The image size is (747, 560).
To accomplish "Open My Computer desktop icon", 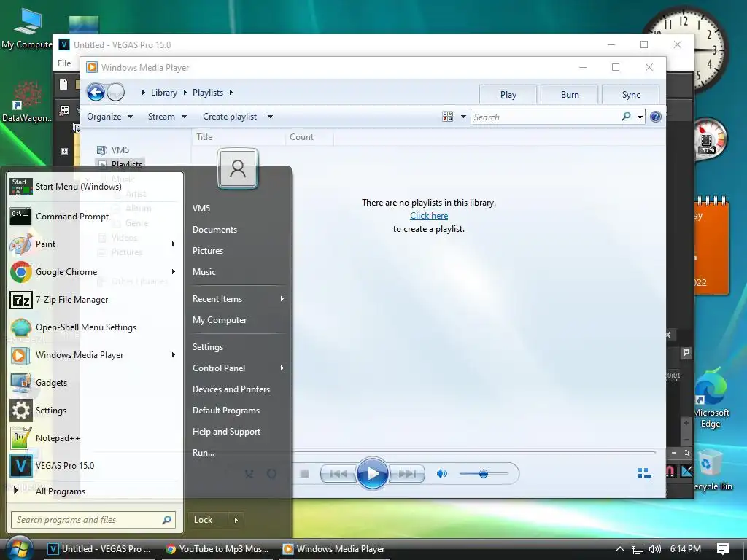I will pos(27,28).
